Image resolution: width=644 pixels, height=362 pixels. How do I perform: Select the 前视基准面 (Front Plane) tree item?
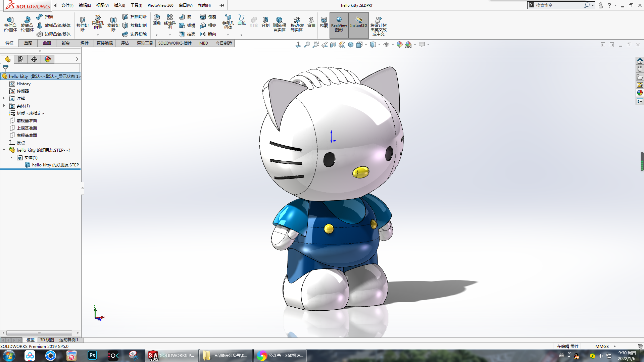click(27, 120)
